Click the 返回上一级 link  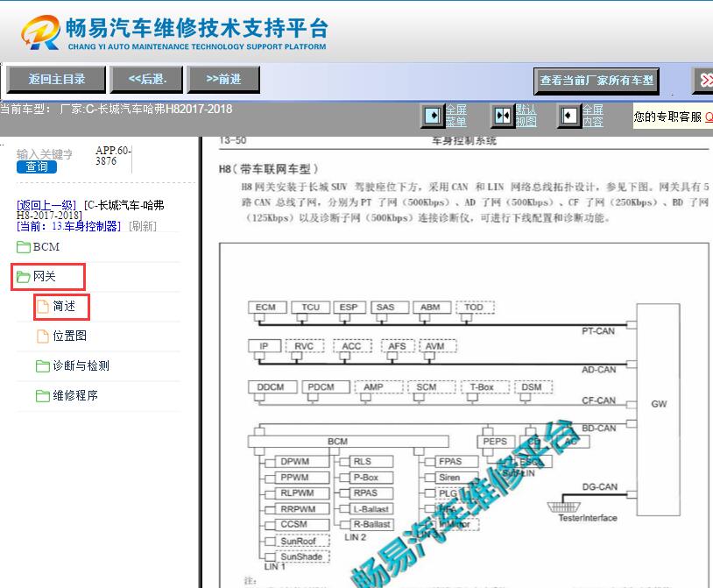(x=46, y=205)
